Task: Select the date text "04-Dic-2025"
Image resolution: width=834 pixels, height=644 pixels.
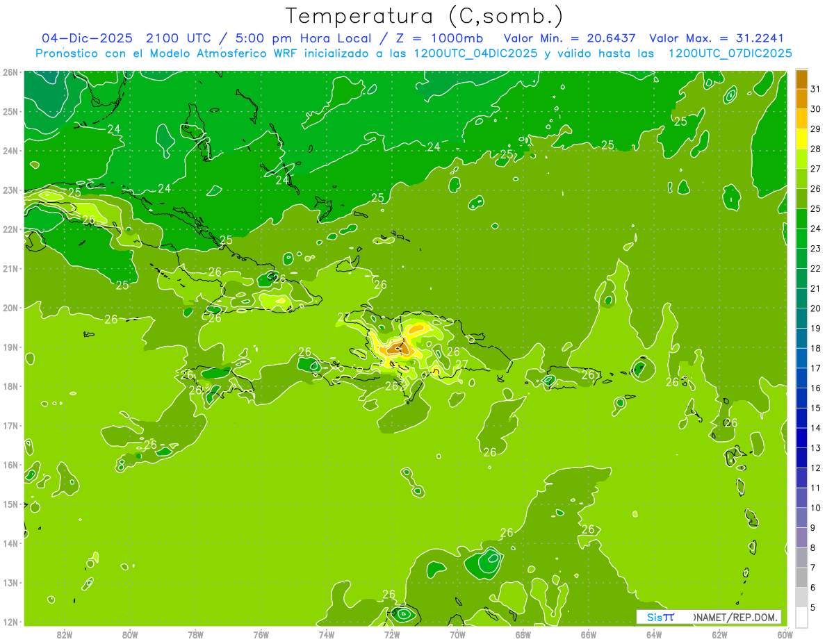Action: tap(87, 38)
